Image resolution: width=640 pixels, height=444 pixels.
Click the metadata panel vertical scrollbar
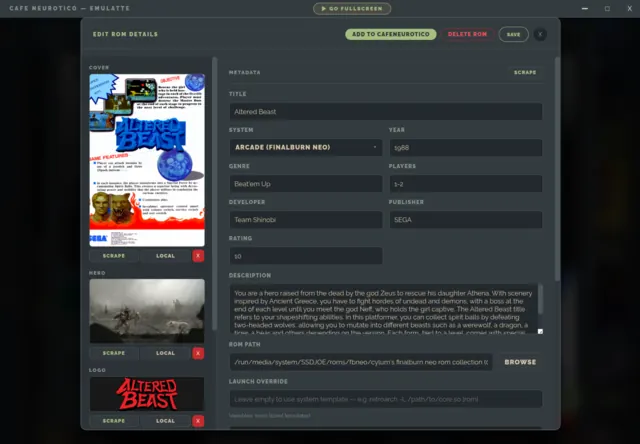[557, 169]
